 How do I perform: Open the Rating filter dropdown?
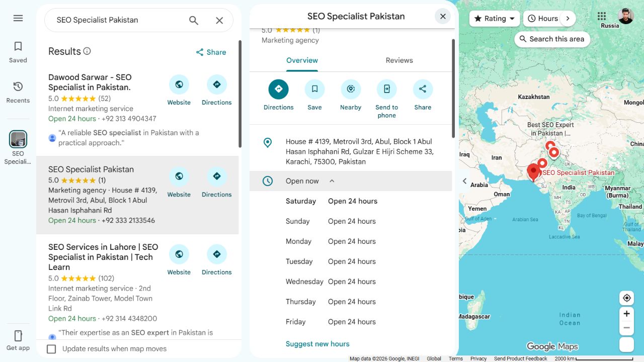[495, 19]
